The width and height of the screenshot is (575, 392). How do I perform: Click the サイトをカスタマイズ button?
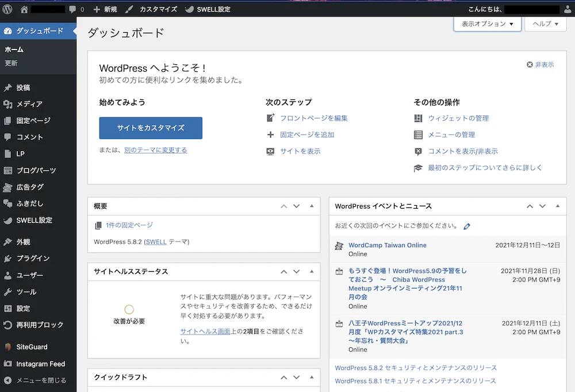[x=151, y=128]
